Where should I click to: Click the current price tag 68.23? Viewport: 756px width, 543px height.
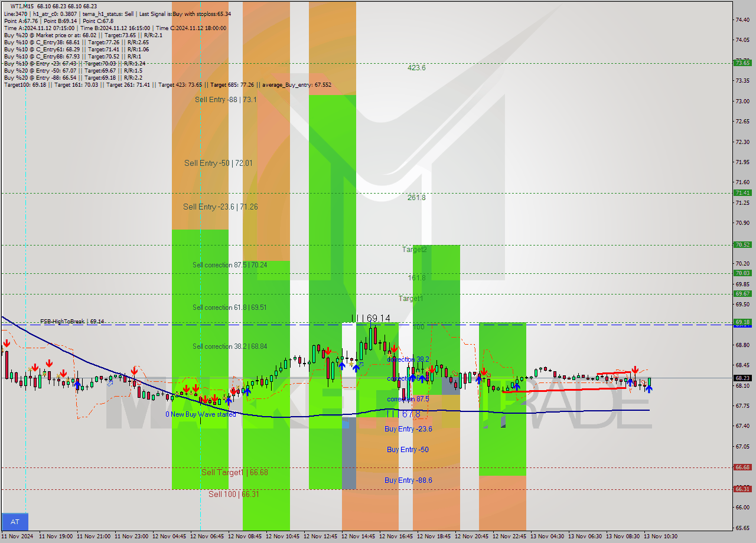pos(742,378)
